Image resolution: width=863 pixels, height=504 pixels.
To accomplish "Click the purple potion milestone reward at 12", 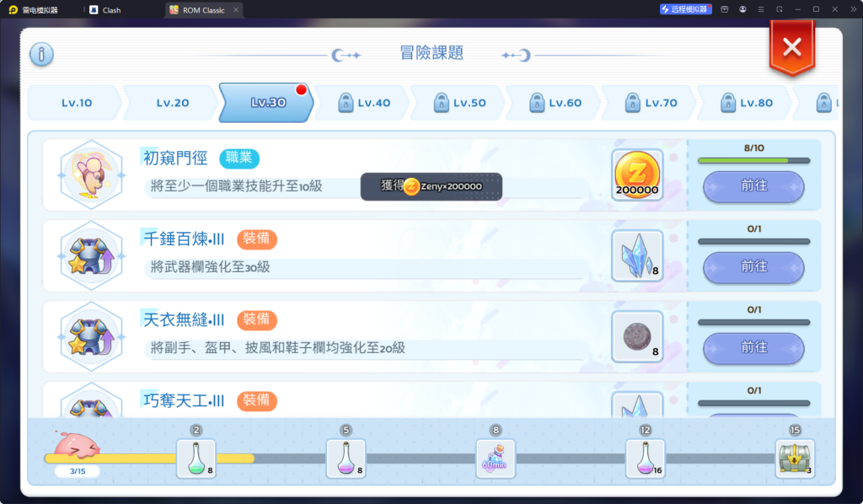I will click(645, 458).
